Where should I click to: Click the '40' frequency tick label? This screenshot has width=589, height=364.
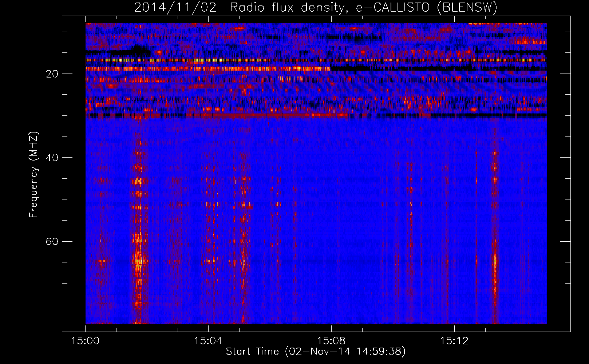click(x=52, y=158)
